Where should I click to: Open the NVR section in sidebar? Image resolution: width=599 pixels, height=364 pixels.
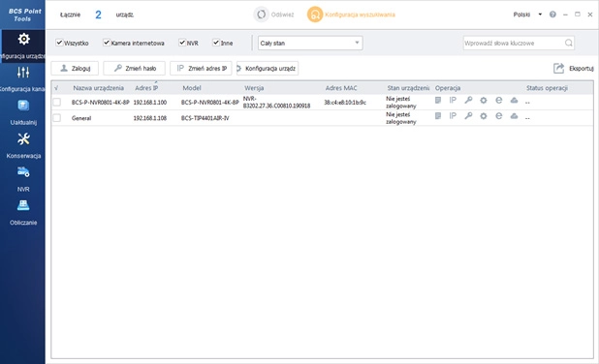[23, 172]
